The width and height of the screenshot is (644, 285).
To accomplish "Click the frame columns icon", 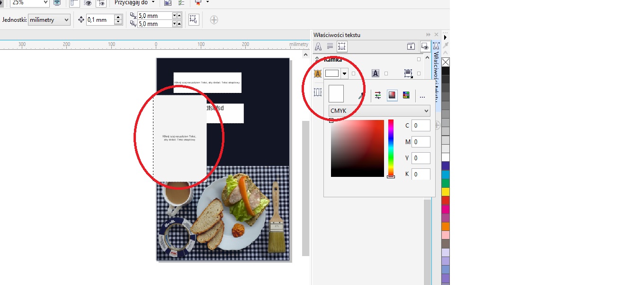I will pos(318,92).
